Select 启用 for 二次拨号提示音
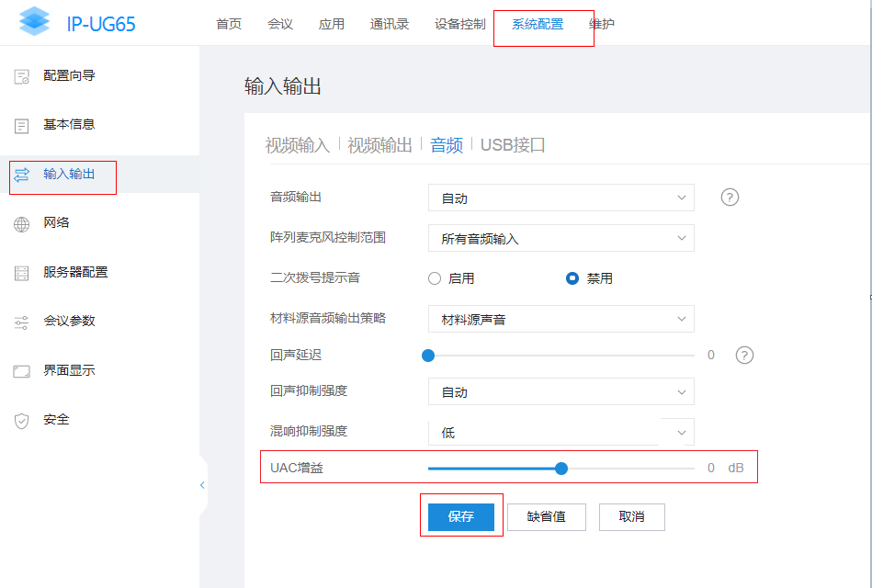This screenshot has height=588, width=872. [x=435, y=278]
